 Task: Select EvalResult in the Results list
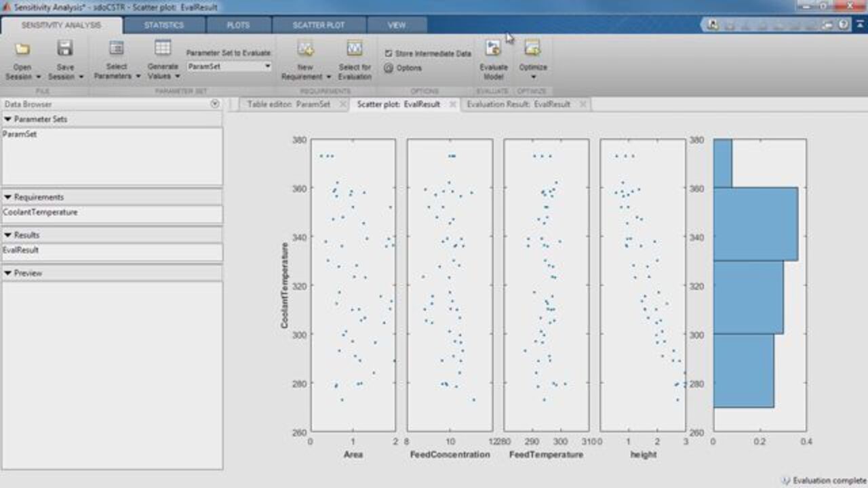click(x=20, y=250)
